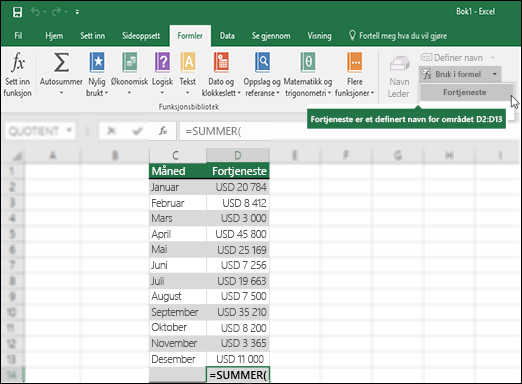Viewport: 522px width, 384px height.
Task: Open the Økonomisk functions book icon
Action: pyautogui.click(x=129, y=62)
